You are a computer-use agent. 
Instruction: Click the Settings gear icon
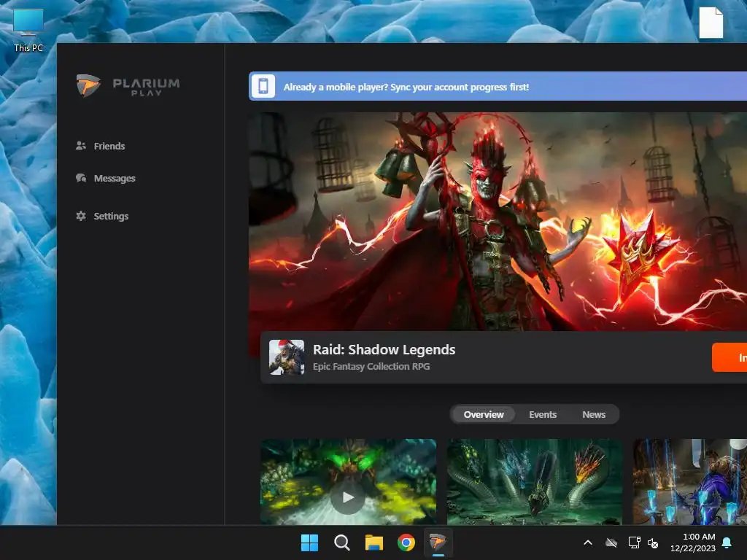pos(81,216)
